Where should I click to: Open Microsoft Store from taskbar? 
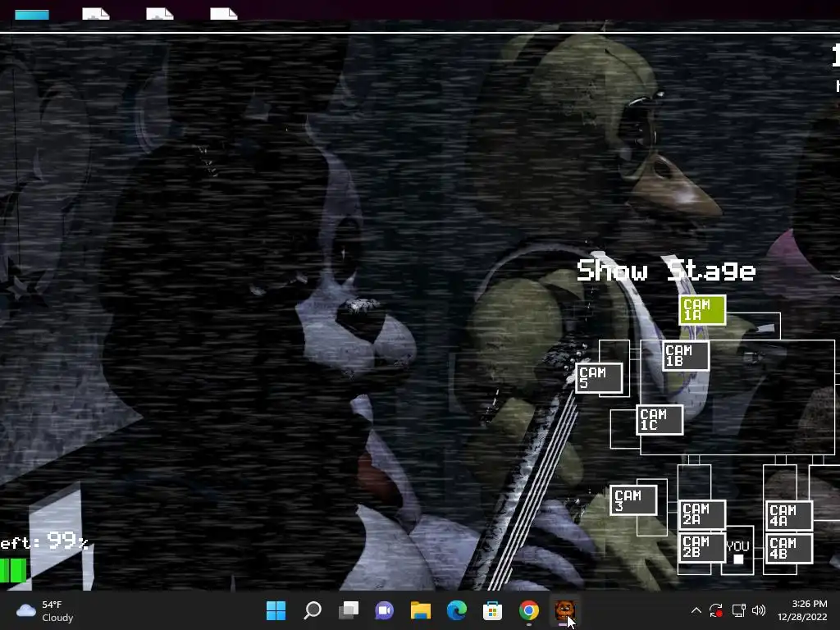tap(492, 610)
